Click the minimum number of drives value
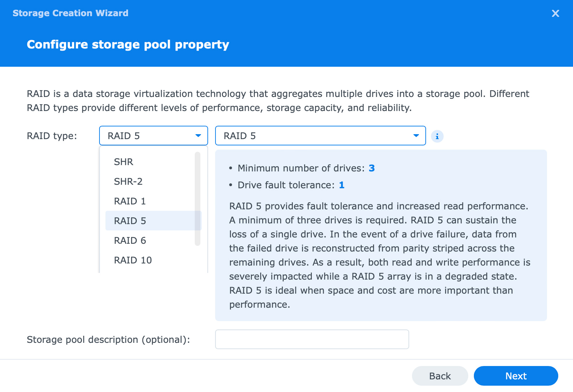573x392 pixels. [x=372, y=168]
